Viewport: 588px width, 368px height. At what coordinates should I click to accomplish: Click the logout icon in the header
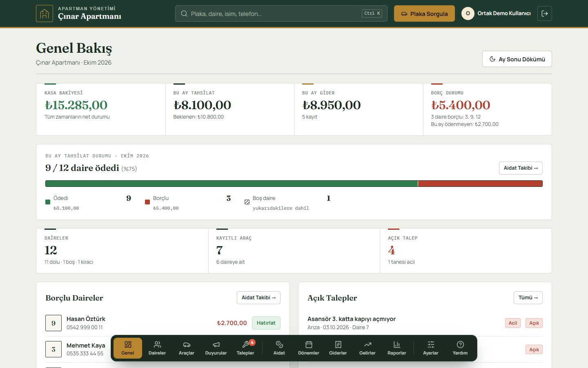click(x=545, y=13)
